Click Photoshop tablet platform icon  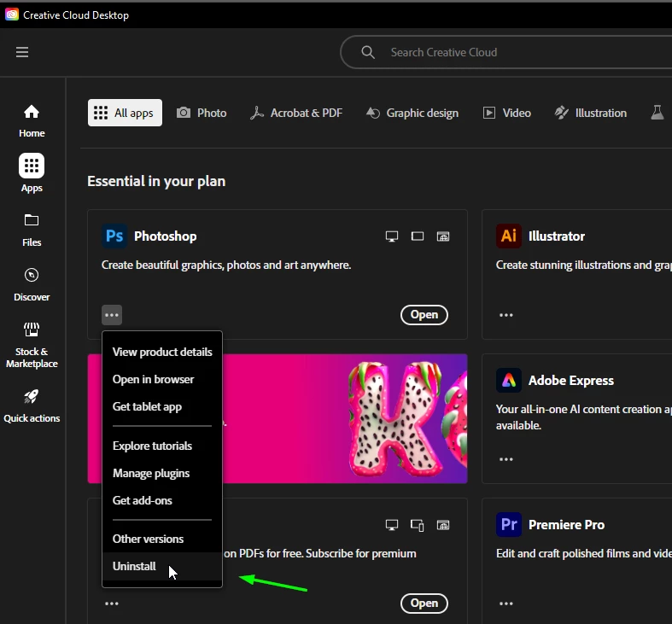pos(418,236)
